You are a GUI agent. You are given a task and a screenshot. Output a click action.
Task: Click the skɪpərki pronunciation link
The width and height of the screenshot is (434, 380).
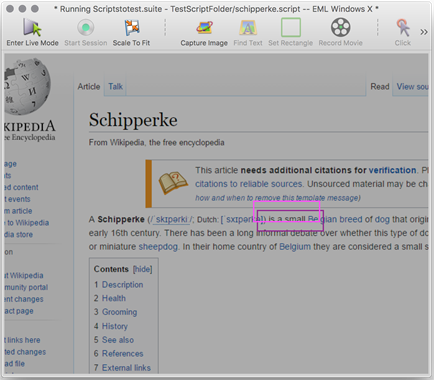click(171, 220)
